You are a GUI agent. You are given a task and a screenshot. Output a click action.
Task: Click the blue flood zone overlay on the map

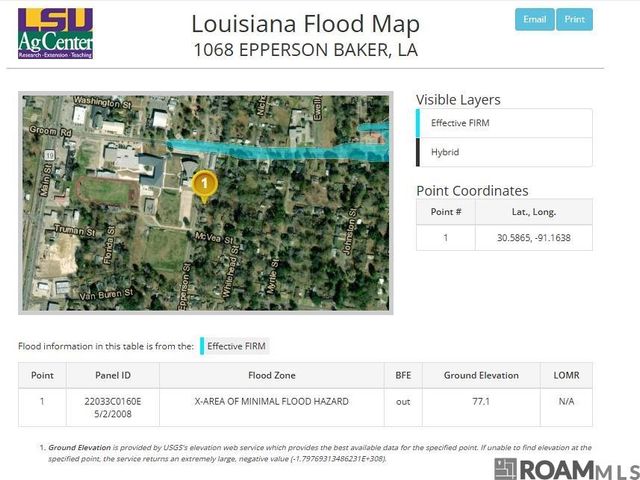(x=278, y=150)
